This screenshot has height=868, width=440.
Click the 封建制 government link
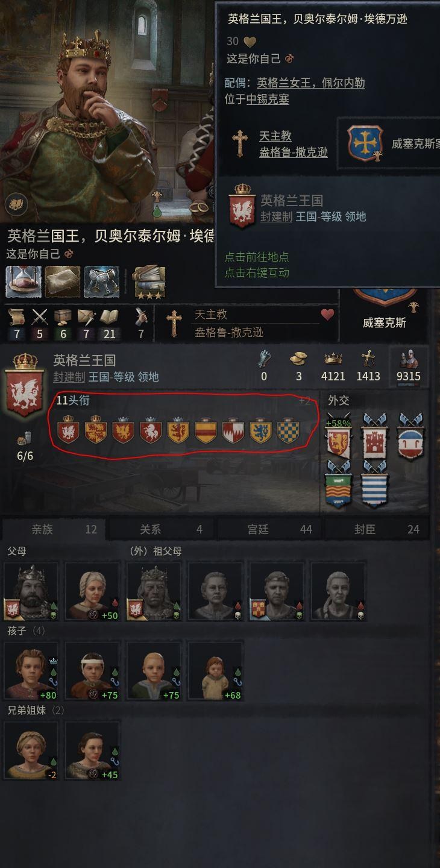(68, 377)
